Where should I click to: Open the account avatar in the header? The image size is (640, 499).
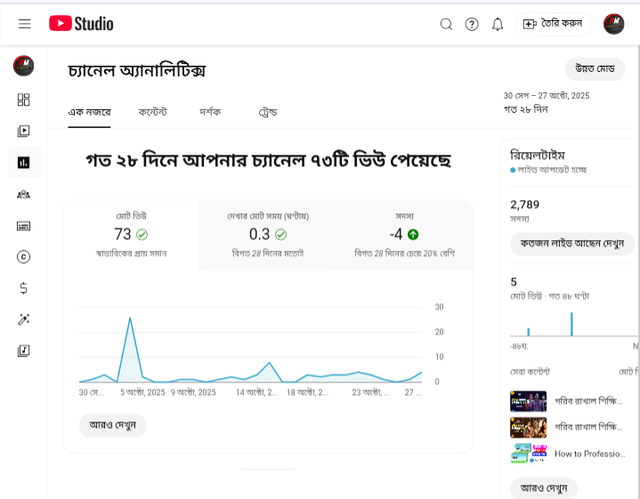pos(613,24)
